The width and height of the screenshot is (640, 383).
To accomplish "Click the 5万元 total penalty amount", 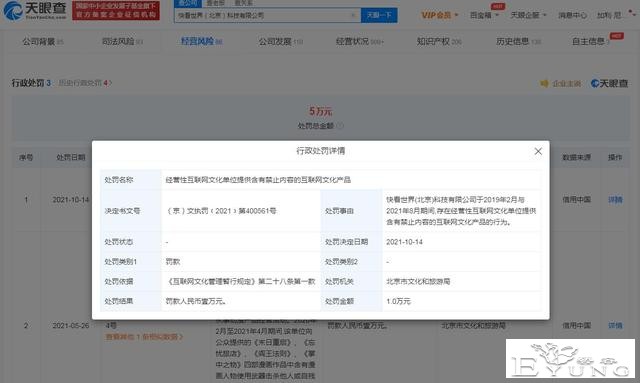I will [320, 111].
